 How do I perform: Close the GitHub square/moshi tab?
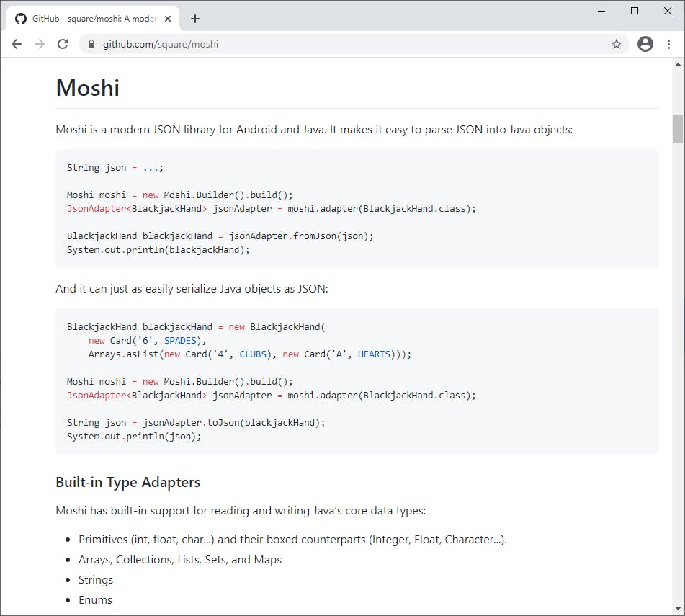(168, 19)
